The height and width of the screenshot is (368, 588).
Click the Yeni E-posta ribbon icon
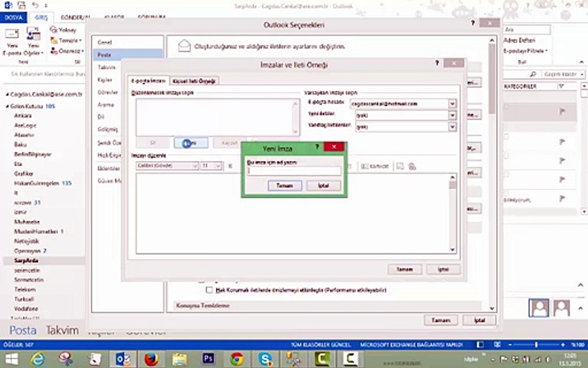tap(12, 42)
